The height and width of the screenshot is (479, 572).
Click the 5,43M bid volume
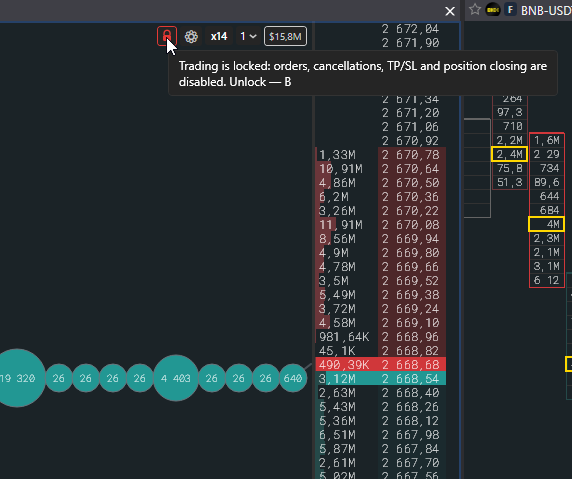point(337,407)
